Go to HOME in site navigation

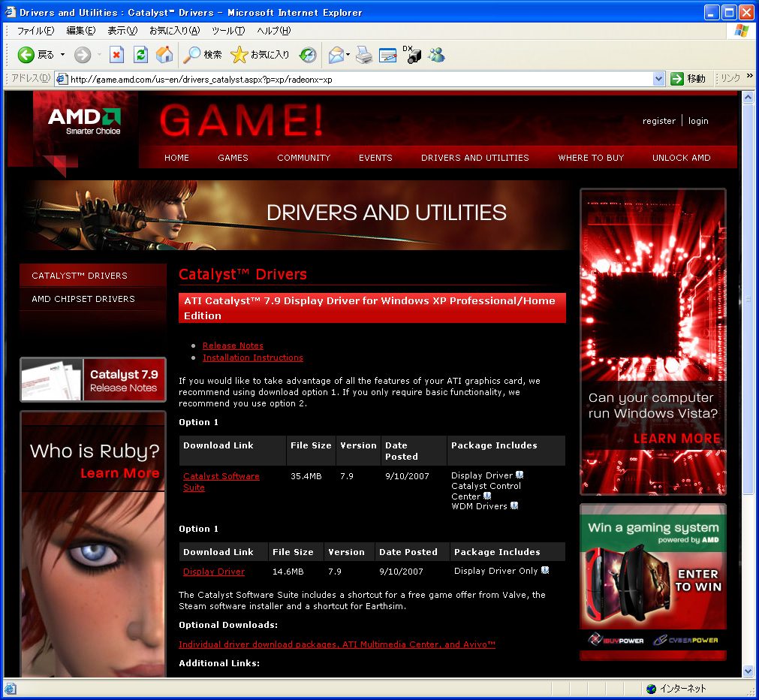pos(176,158)
